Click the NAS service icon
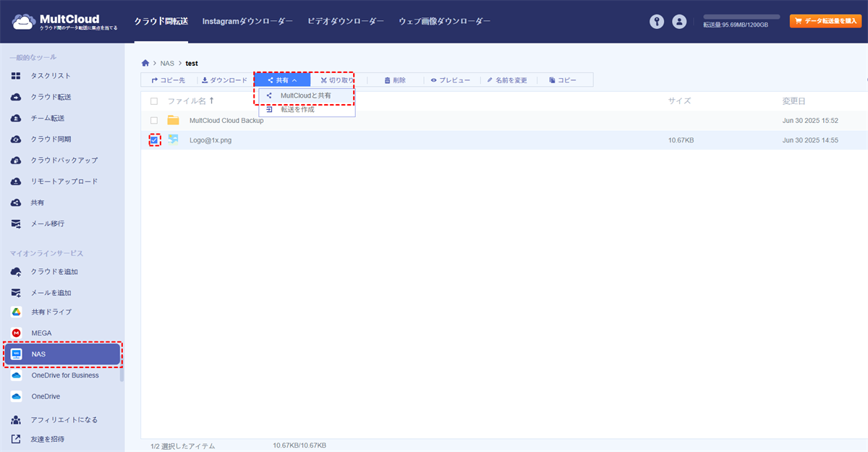868x452 pixels. tap(16, 354)
